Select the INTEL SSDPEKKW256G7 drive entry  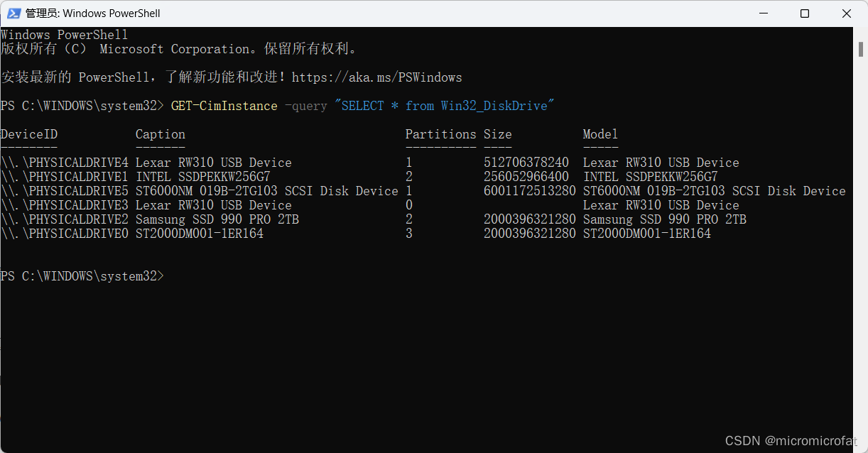tap(202, 176)
